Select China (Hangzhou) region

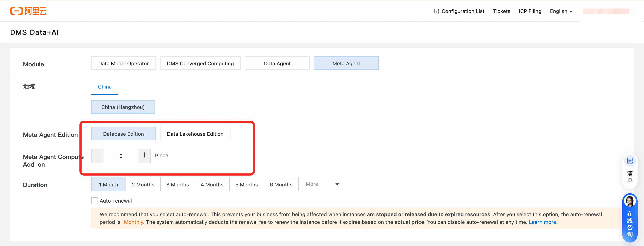click(x=123, y=107)
